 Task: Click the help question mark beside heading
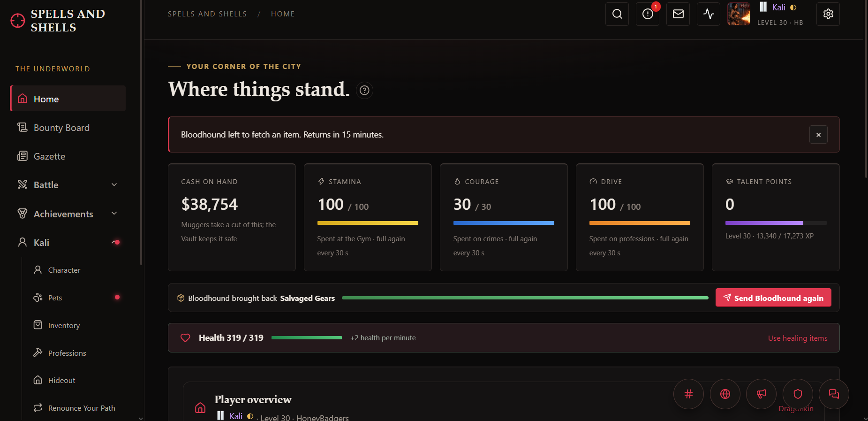[x=364, y=90]
